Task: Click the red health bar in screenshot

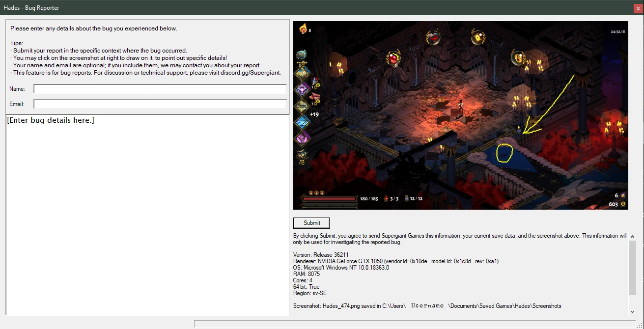Action: click(x=329, y=199)
